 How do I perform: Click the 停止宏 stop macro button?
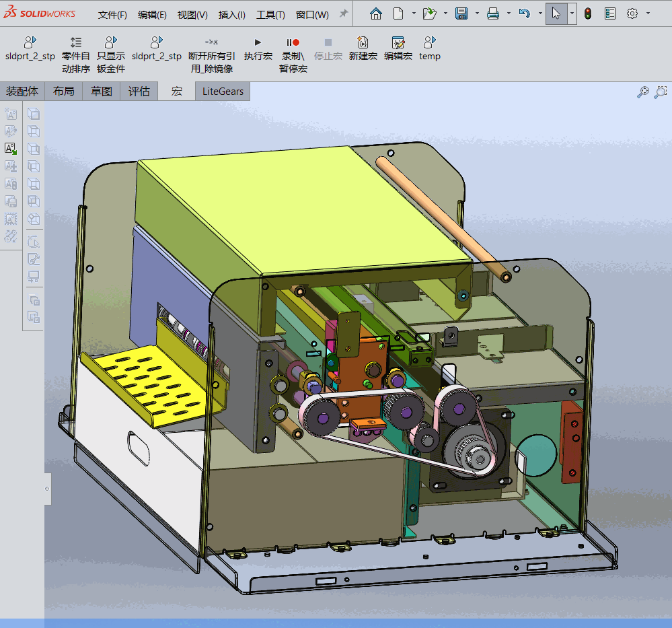(x=328, y=49)
